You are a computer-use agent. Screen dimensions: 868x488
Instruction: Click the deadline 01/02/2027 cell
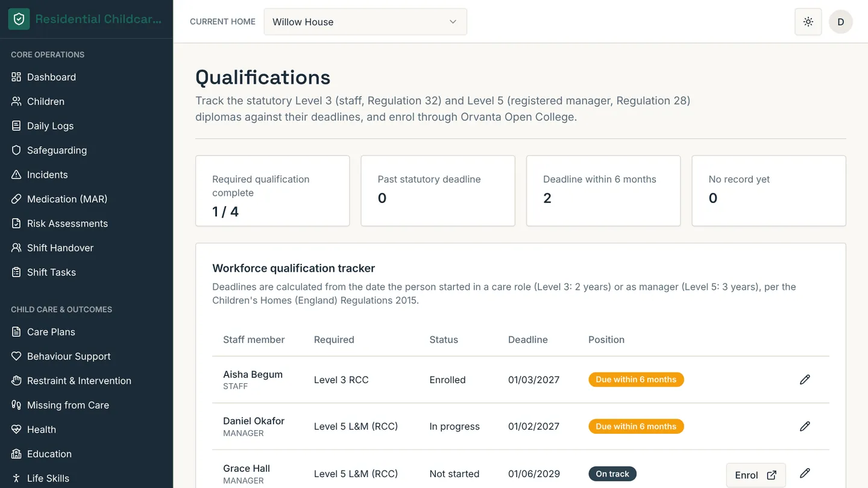click(x=533, y=427)
